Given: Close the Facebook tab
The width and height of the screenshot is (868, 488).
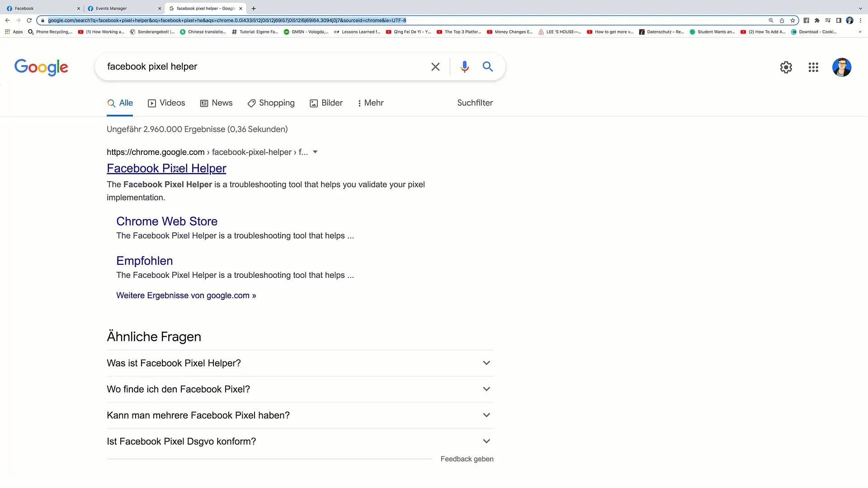Looking at the screenshot, I should coord(78,9).
